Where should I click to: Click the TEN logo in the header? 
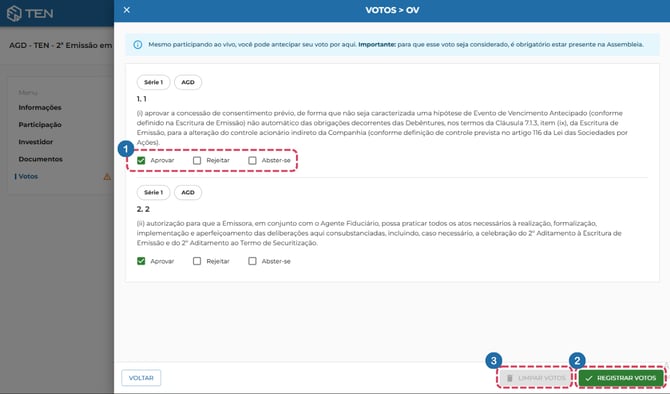pyautogui.click(x=30, y=13)
